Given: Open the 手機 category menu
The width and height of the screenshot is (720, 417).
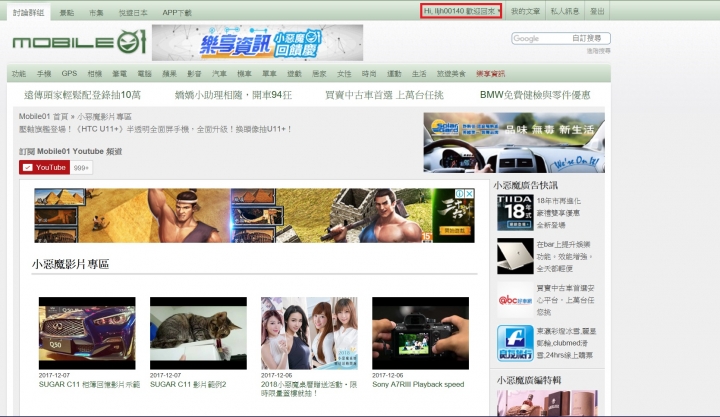Looking at the screenshot, I should click(x=44, y=73).
